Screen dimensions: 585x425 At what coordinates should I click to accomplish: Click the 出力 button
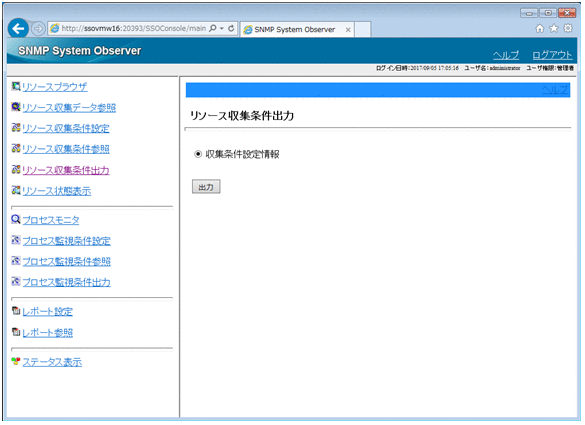coord(206,187)
